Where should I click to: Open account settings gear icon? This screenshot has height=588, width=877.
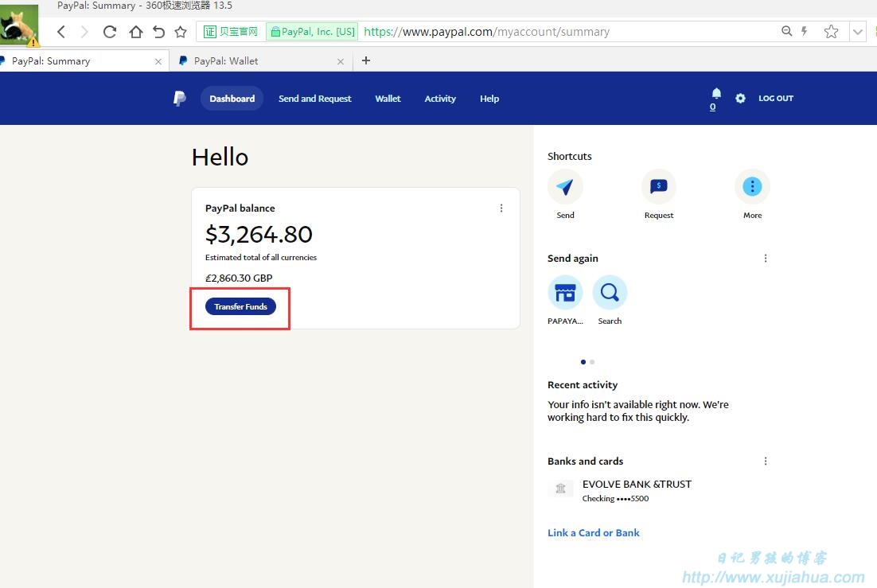pos(741,99)
